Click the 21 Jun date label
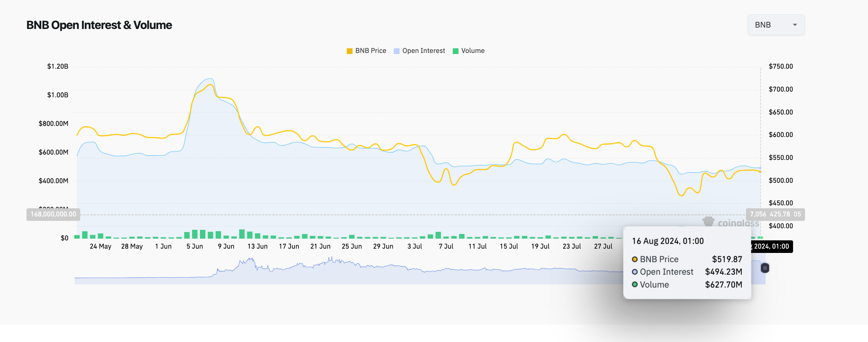Screen dimensions: 868x342 pyautogui.click(x=321, y=246)
